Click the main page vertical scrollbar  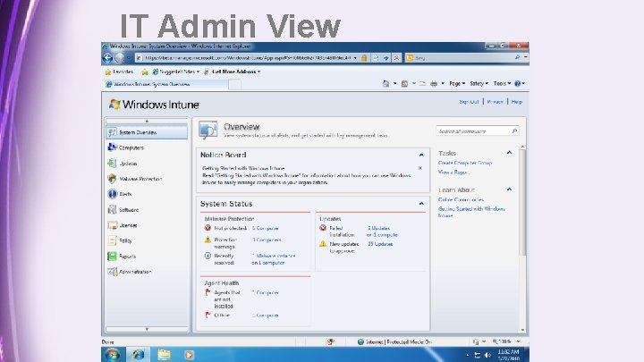click(523, 202)
